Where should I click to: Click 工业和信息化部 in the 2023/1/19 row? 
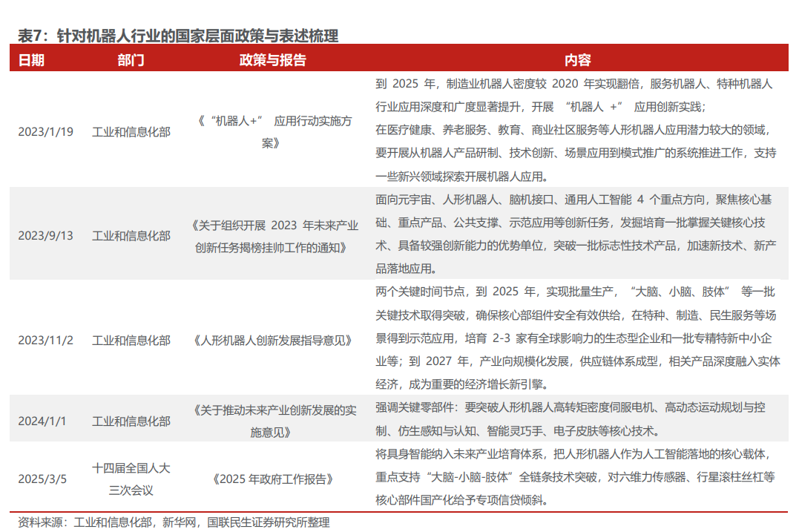click(131, 132)
